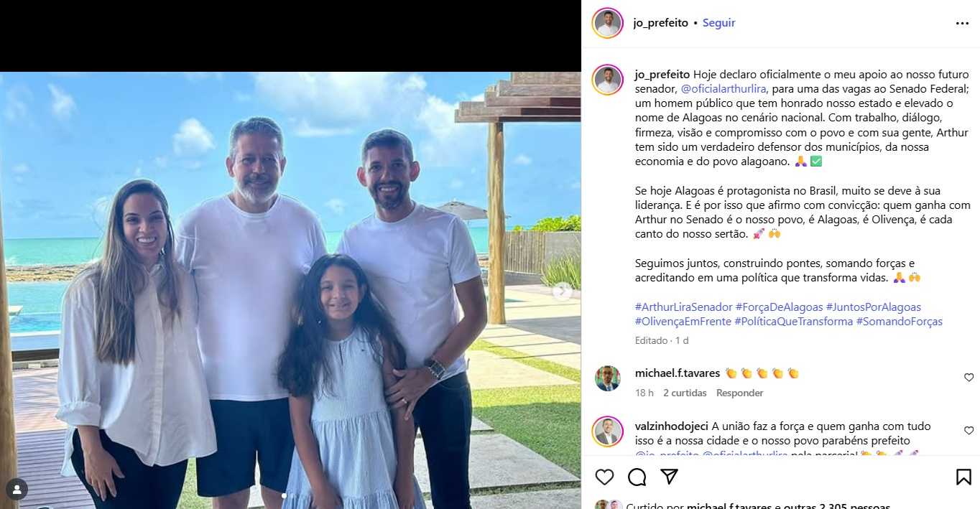Screen dimensions: 980x509
Task: Share the post via paper plane icon
Action: [669, 477]
